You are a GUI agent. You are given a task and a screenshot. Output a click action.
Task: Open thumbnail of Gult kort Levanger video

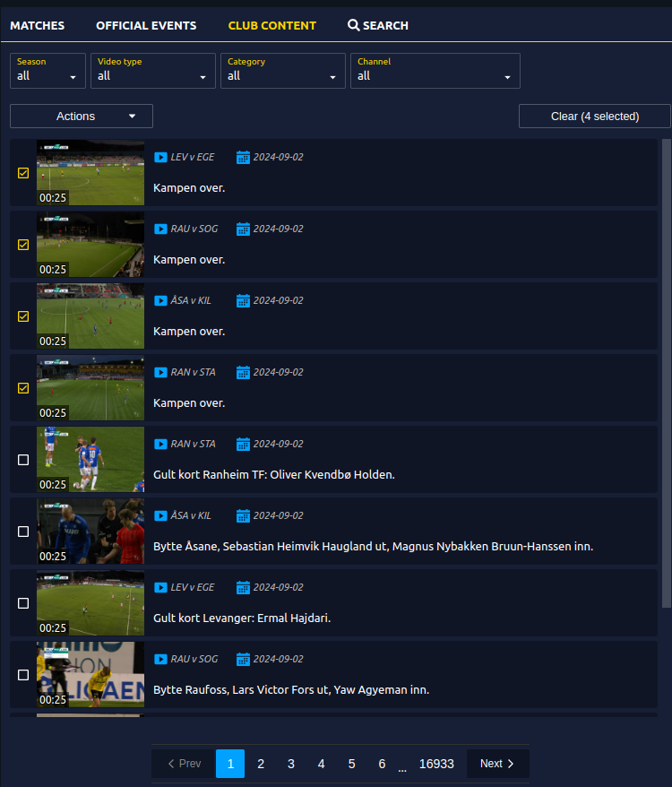(x=90, y=603)
